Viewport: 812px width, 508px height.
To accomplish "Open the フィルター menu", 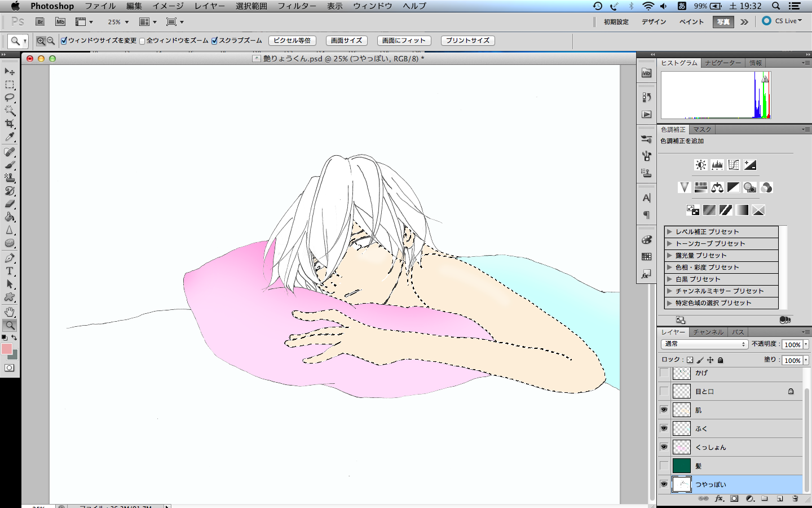I will pyautogui.click(x=297, y=6).
